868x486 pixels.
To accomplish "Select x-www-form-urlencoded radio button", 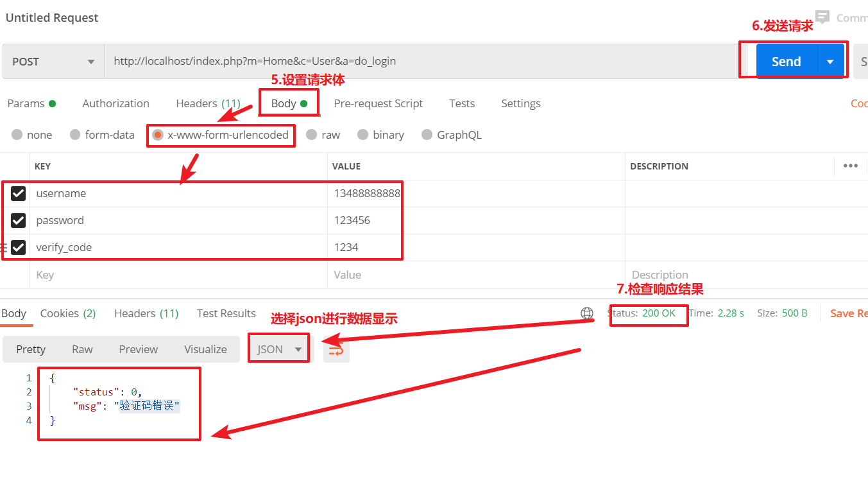I will click(158, 135).
